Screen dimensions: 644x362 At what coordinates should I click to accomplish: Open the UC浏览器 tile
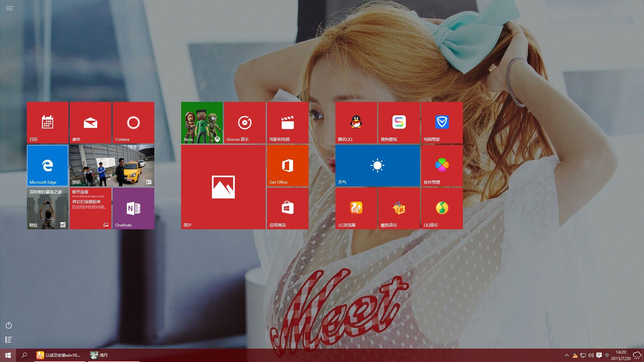tap(356, 208)
